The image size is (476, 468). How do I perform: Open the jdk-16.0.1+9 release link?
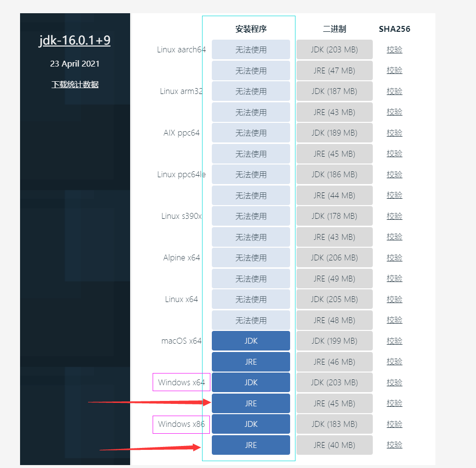pyautogui.click(x=75, y=40)
